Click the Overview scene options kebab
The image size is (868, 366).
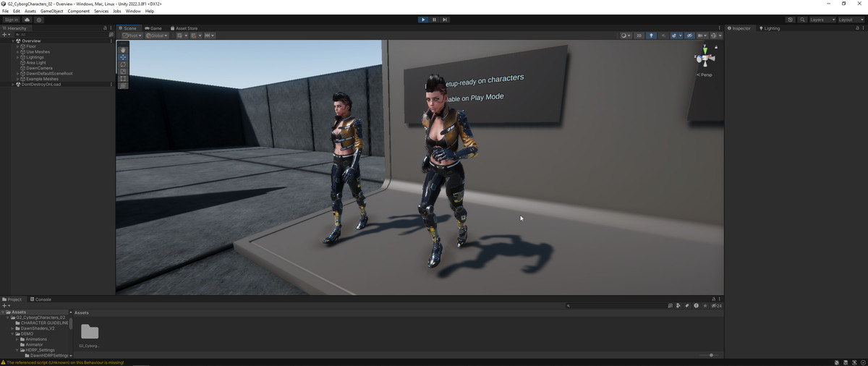[x=111, y=41]
